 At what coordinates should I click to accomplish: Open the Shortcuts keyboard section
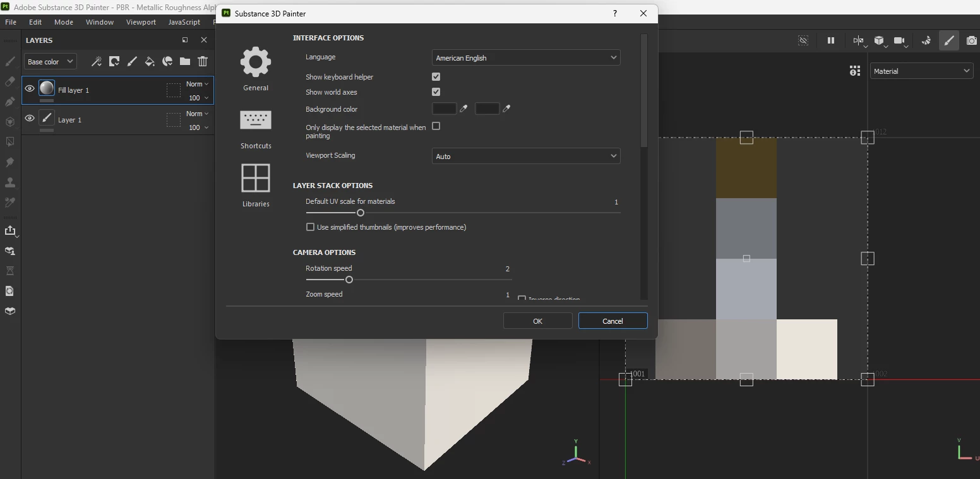tap(256, 129)
